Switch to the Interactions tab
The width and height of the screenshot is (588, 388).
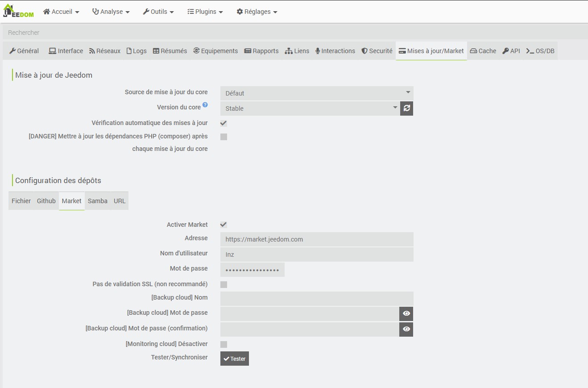click(x=335, y=51)
